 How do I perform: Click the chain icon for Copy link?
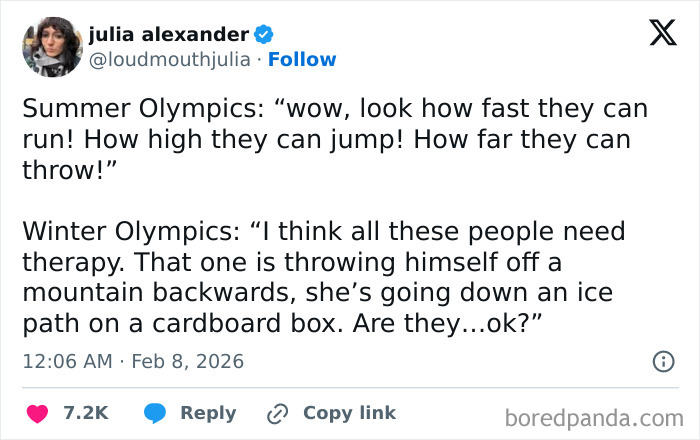(277, 413)
